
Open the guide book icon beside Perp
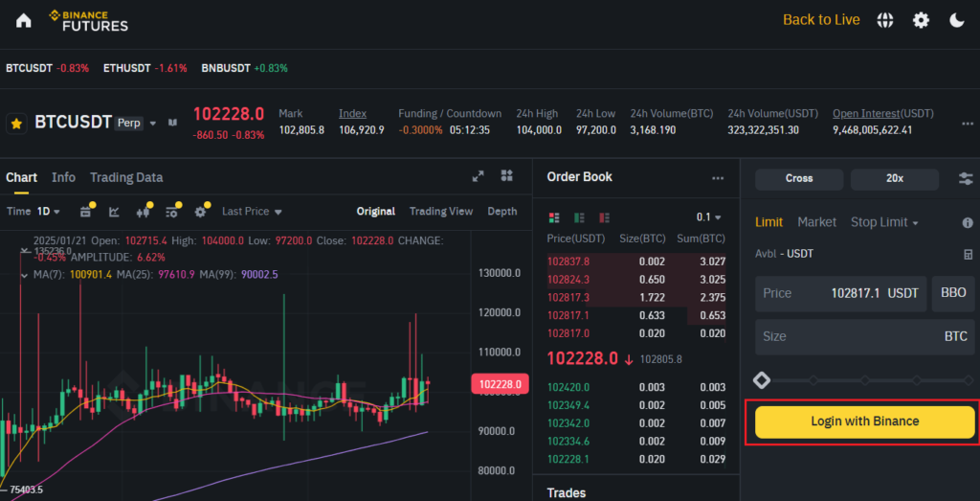point(172,123)
